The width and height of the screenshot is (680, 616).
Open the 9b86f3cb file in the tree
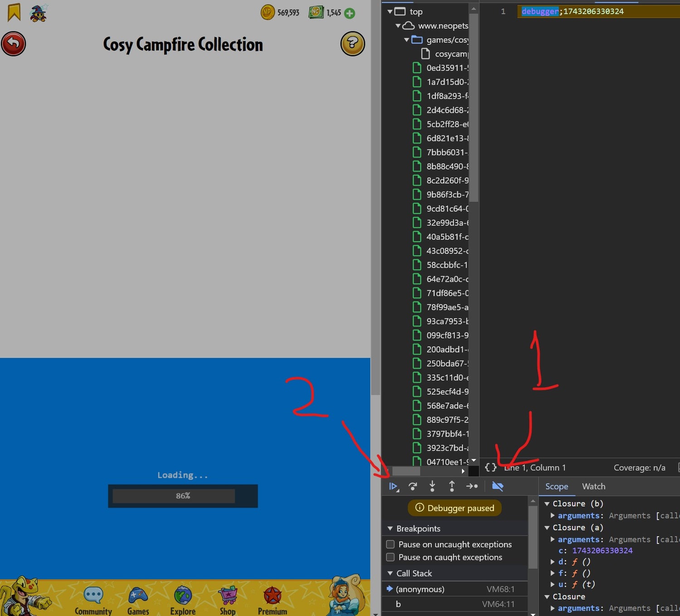click(x=441, y=194)
